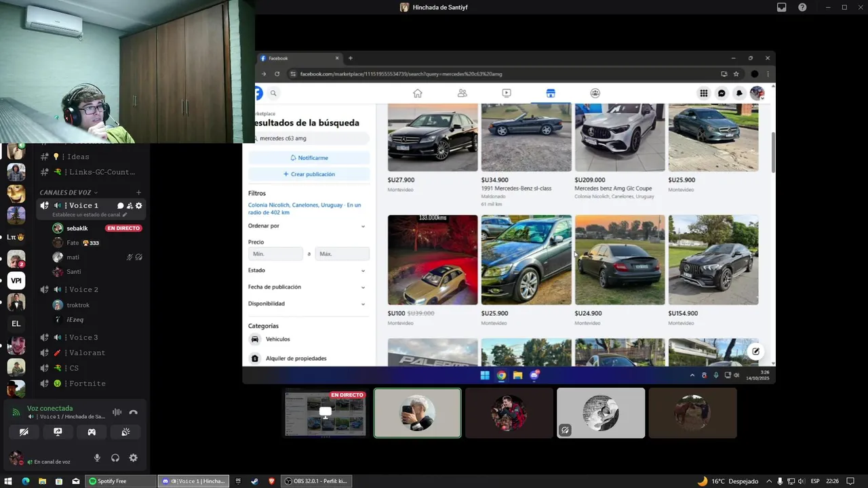
Task: Expand the Ordenar por filter
Action: point(307,226)
